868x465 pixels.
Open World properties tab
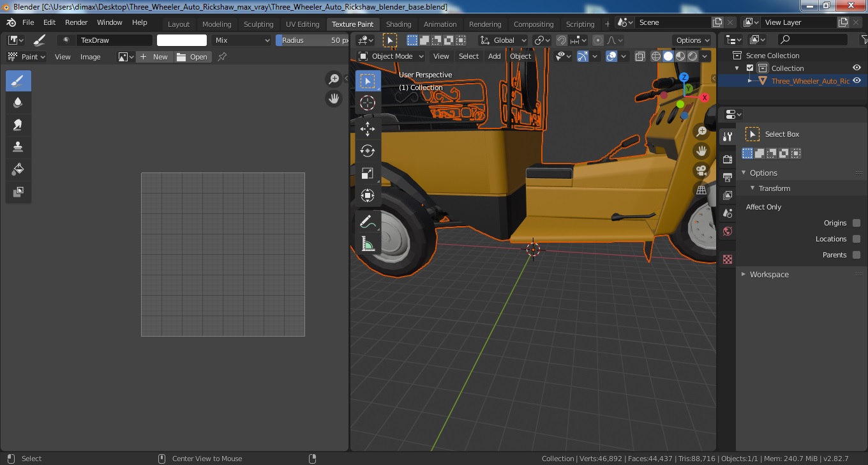coord(727,231)
